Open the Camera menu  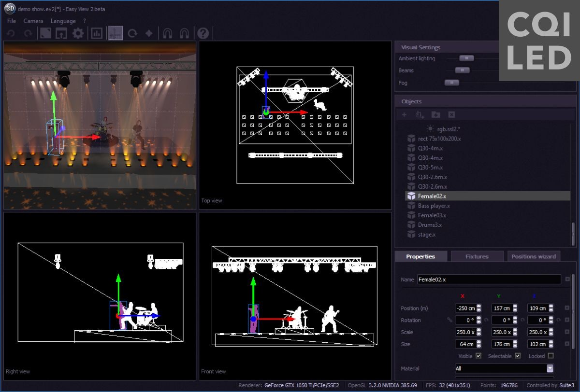point(33,21)
